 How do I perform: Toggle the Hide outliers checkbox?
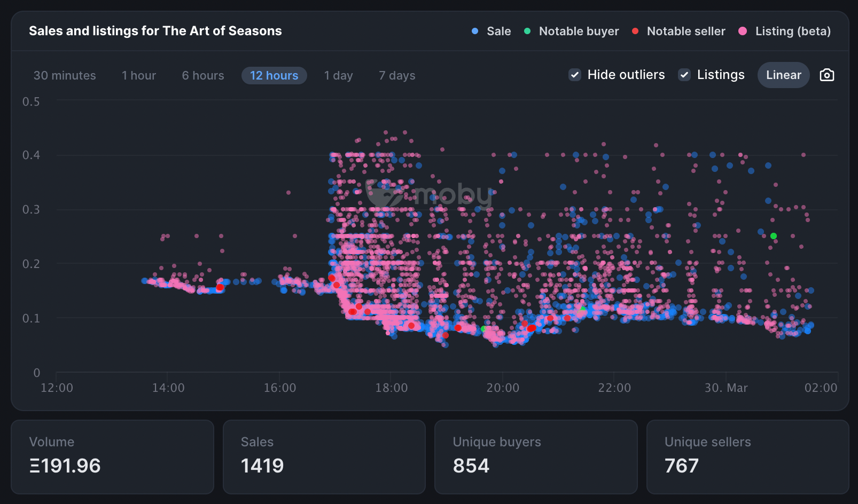pyautogui.click(x=575, y=75)
